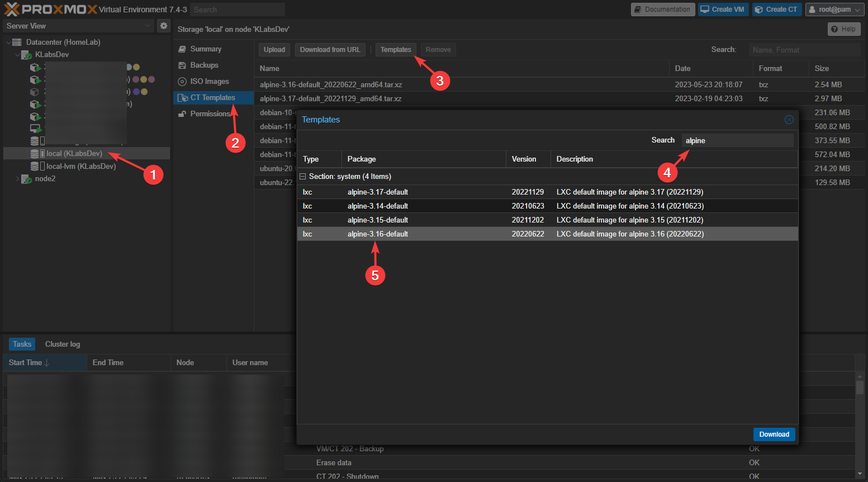
Task: Collapse the Datacenter tree expander
Action: tap(8, 42)
